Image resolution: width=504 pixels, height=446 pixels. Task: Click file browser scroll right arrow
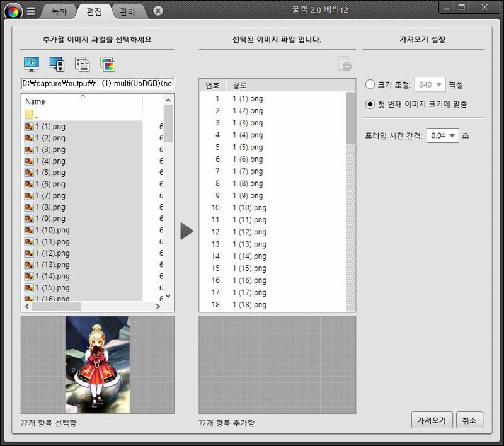(158, 307)
